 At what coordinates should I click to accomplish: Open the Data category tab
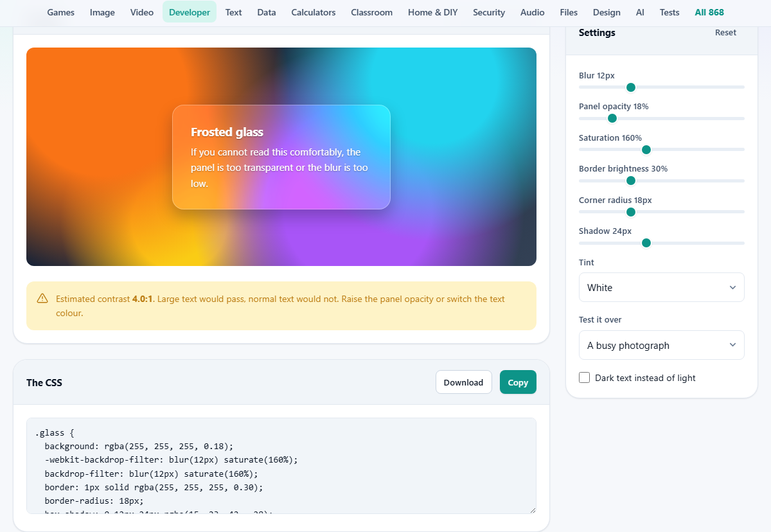[267, 12]
